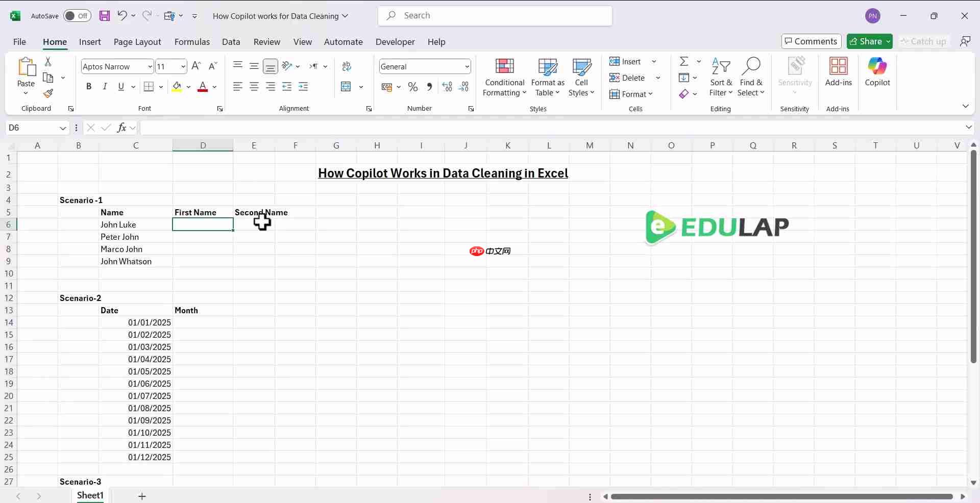This screenshot has width=980, height=503.
Task: Open the Add-ins icon
Action: click(x=839, y=72)
